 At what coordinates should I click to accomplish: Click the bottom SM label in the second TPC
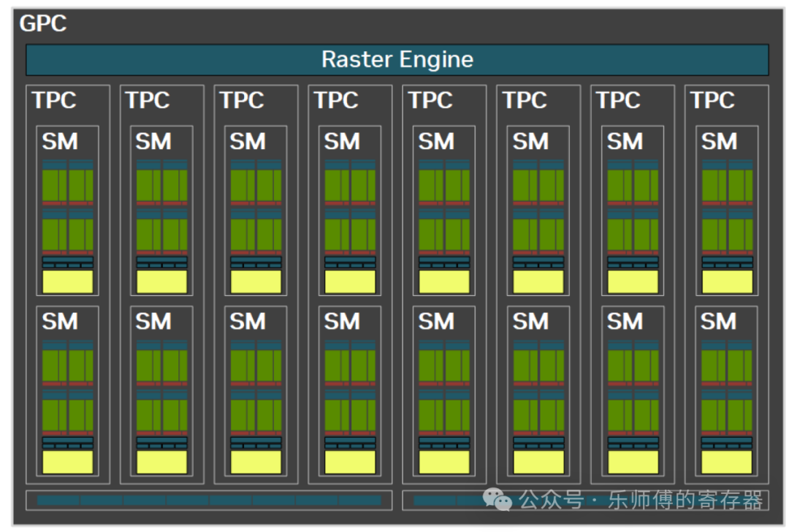(153, 321)
